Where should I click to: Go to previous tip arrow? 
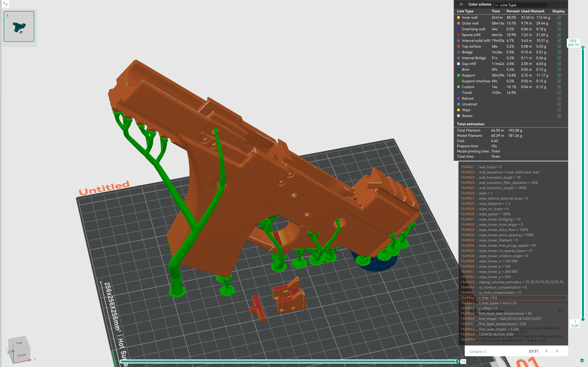click(x=546, y=351)
